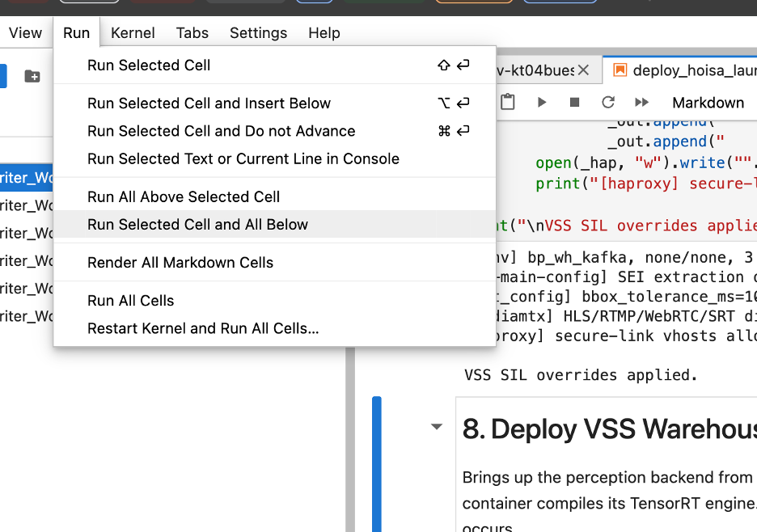Choose Run All Above Selected Cell
Screen dimensions: 757x532
(x=275, y=197)
